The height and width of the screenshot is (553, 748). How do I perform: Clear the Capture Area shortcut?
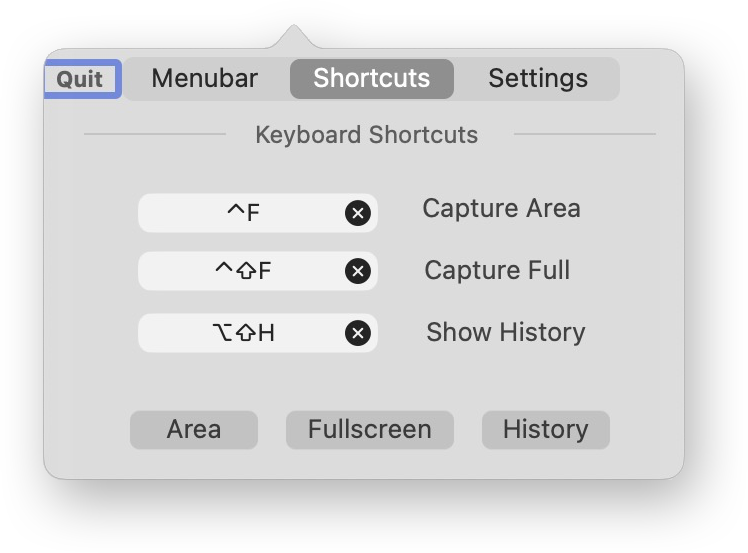pos(357,212)
